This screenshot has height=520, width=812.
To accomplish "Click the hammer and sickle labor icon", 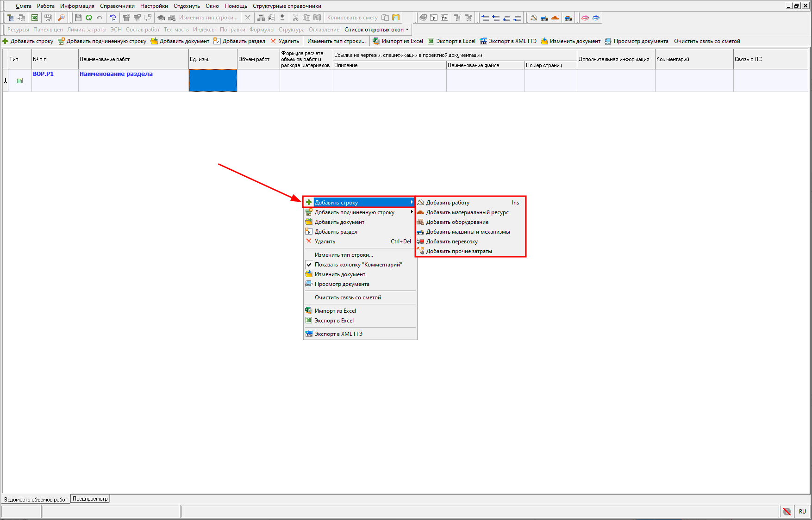I will (534, 18).
